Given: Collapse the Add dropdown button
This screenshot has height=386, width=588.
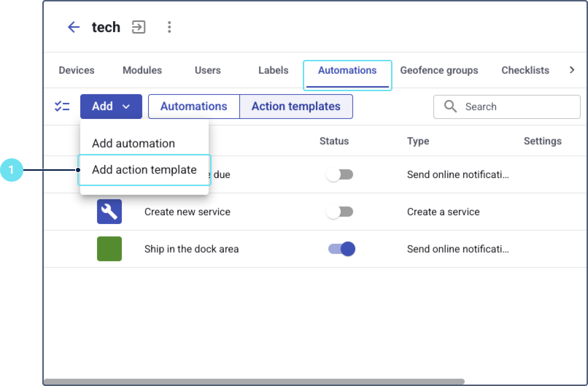Looking at the screenshot, I should click(111, 107).
